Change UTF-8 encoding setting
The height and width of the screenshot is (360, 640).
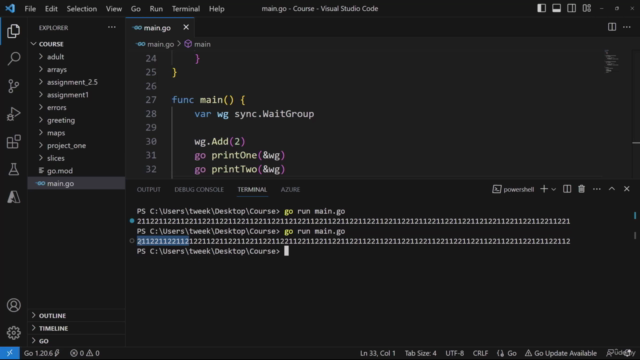[454, 353]
